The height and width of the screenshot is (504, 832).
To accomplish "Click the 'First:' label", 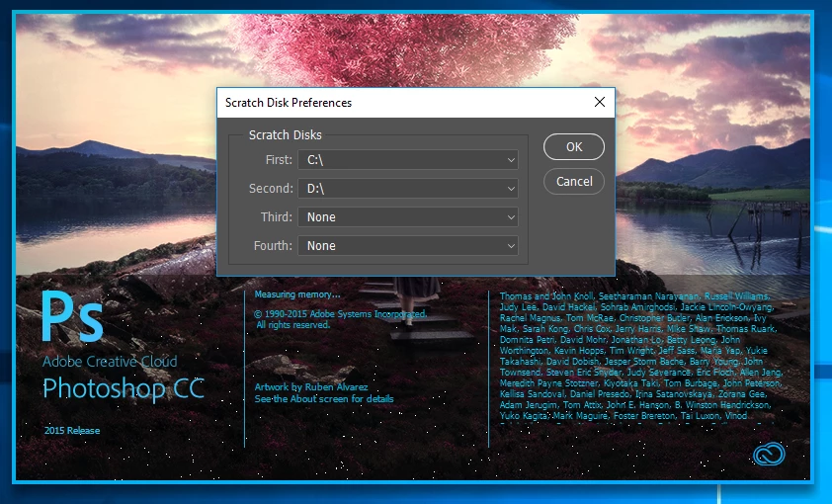I will [x=279, y=160].
